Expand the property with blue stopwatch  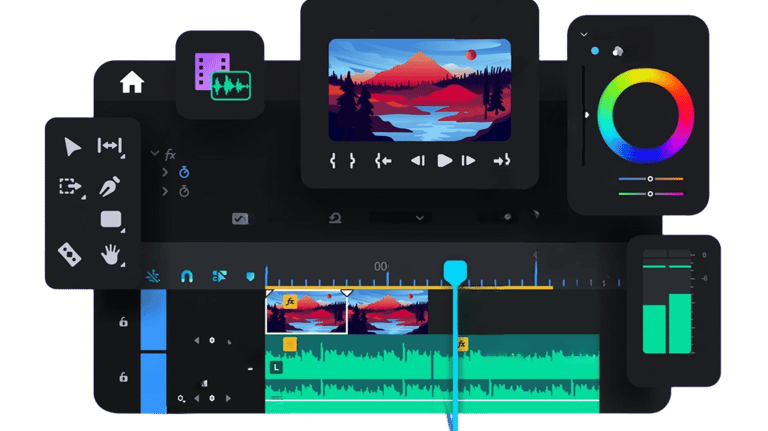pyautogui.click(x=165, y=172)
